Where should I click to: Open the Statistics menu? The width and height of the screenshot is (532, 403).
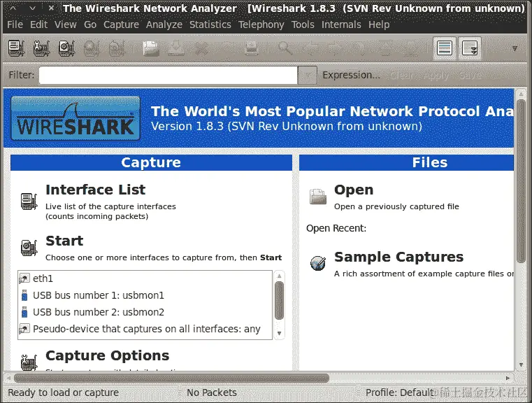210,24
